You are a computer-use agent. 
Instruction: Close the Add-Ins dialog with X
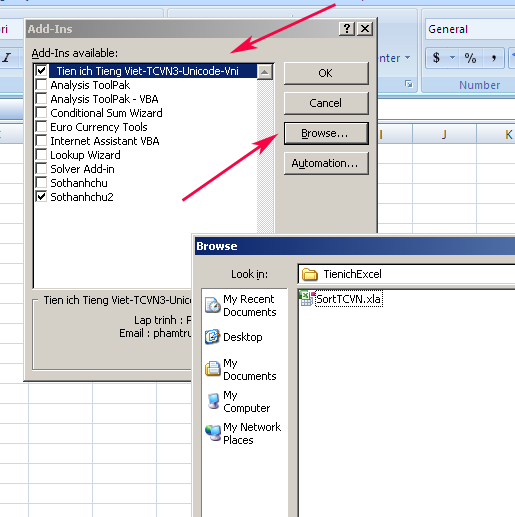pos(365,29)
